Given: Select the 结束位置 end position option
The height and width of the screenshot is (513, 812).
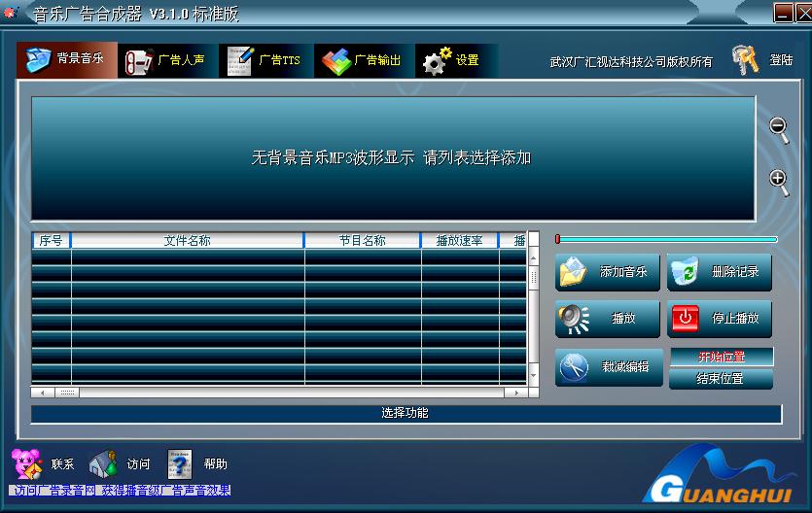Looking at the screenshot, I should [721, 379].
